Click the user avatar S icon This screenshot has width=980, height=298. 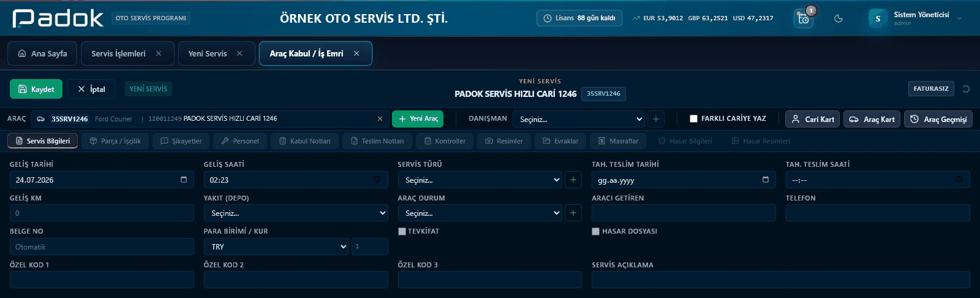878,18
